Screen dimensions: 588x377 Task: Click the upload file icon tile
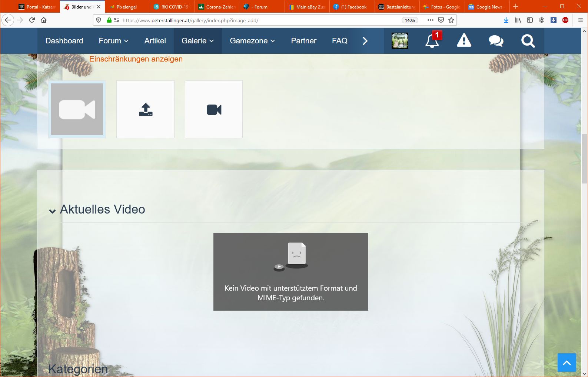coord(146,110)
